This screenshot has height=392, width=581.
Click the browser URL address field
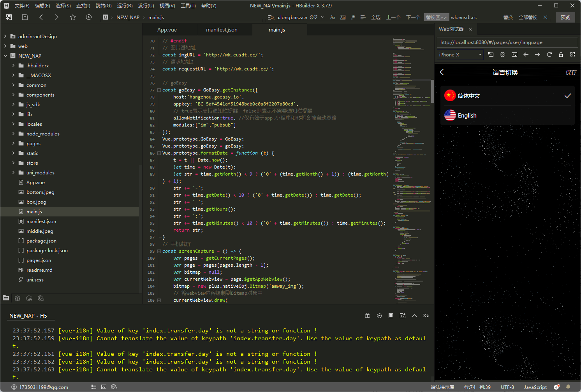tap(507, 42)
